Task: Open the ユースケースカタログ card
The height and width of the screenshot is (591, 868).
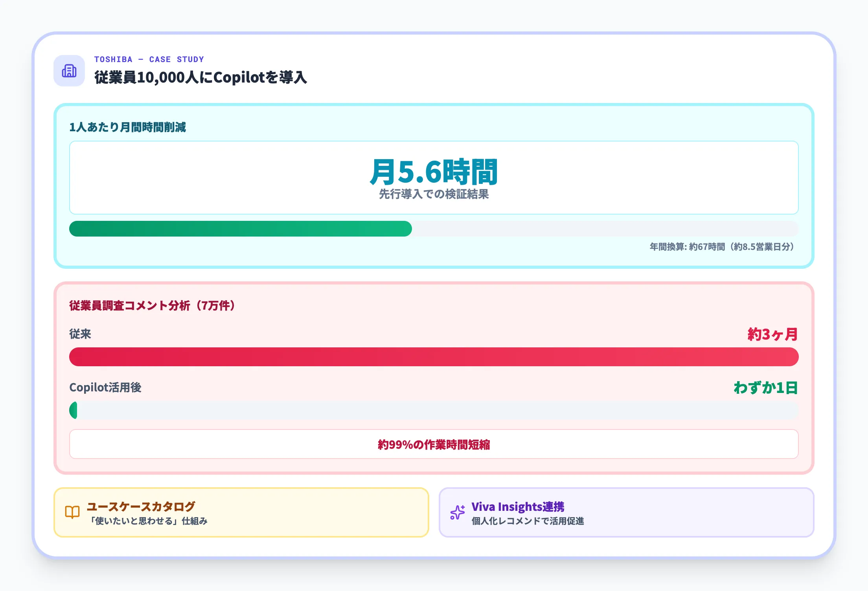Action: [241, 512]
